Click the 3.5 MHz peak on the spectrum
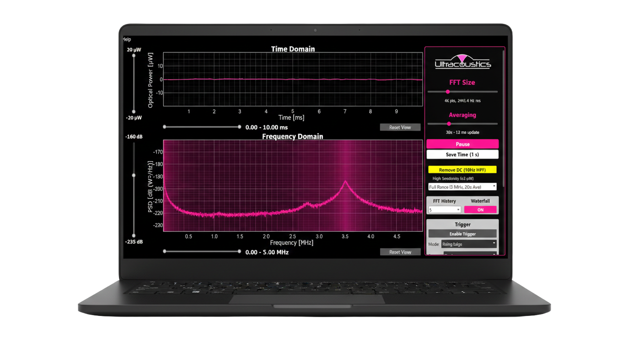Viewport: 644px width, 337px height. [x=345, y=181]
